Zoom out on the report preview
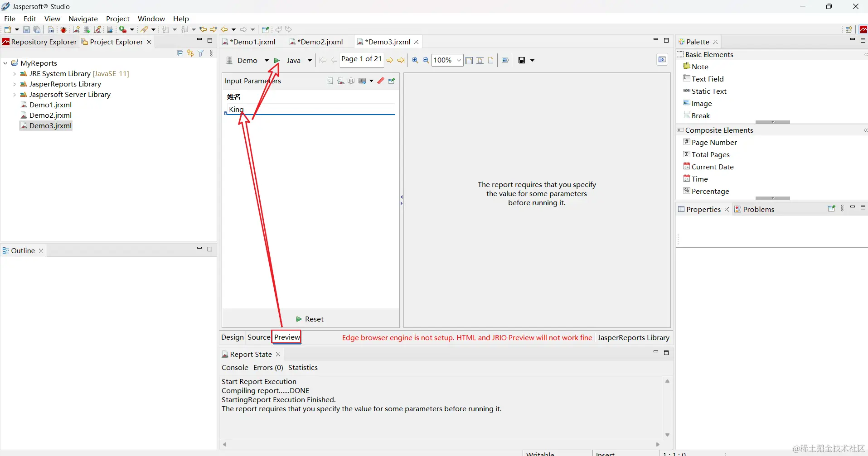The height and width of the screenshot is (456, 868). pyautogui.click(x=426, y=60)
